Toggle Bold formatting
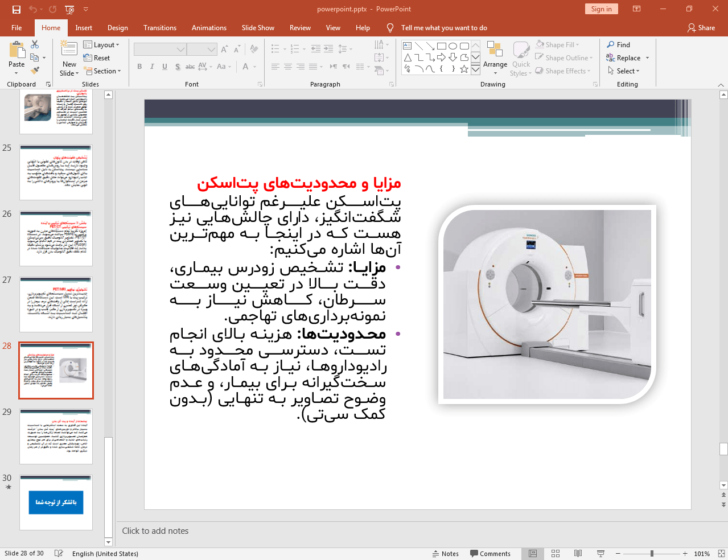 pyautogui.click(x=139, y=67)
